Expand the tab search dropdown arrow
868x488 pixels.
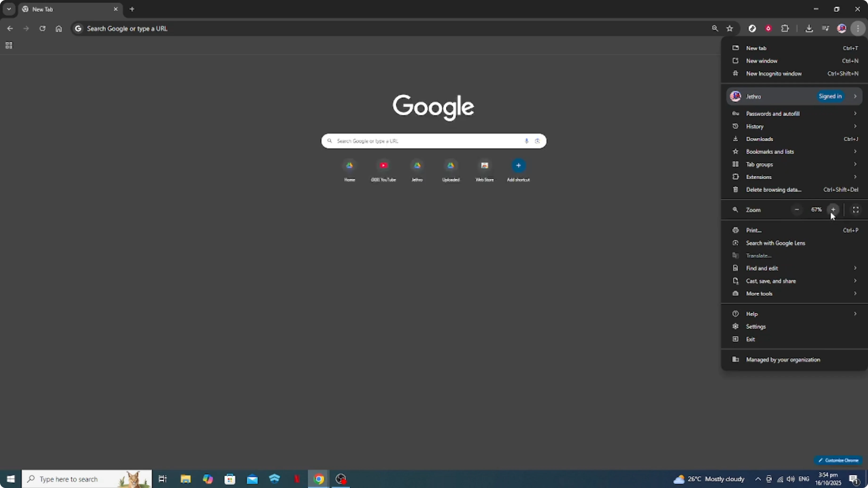click(x=9, y=9)
